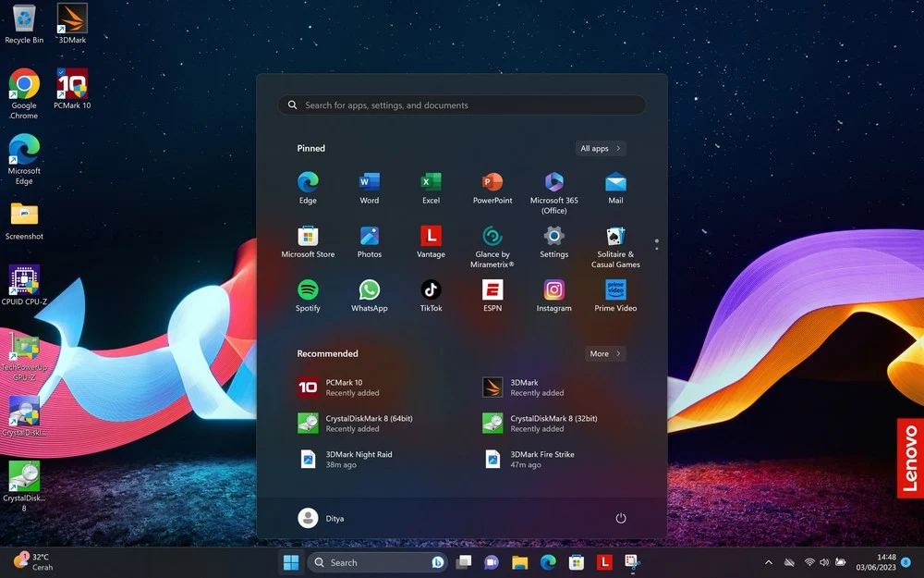The height and width of the screenshot is (578, 924).
Task: Open the pinned WhatsApp app
Action: coord(370,296)
